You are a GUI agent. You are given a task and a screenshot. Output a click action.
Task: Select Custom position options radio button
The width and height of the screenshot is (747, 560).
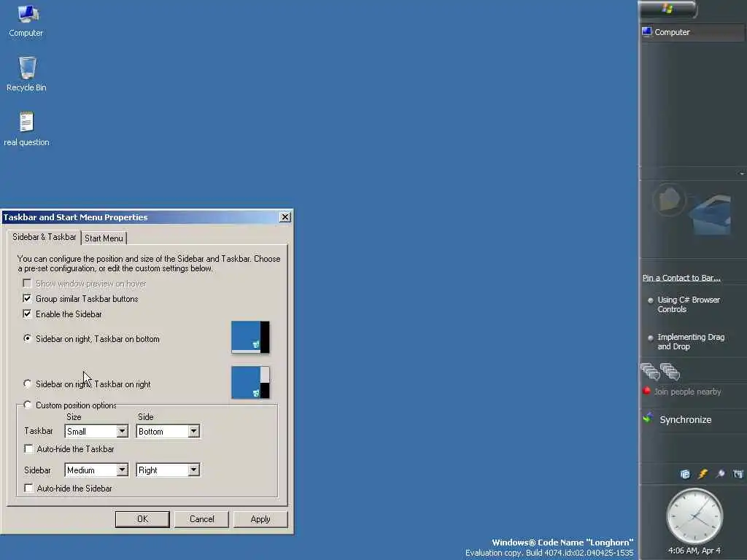(27, 405)
